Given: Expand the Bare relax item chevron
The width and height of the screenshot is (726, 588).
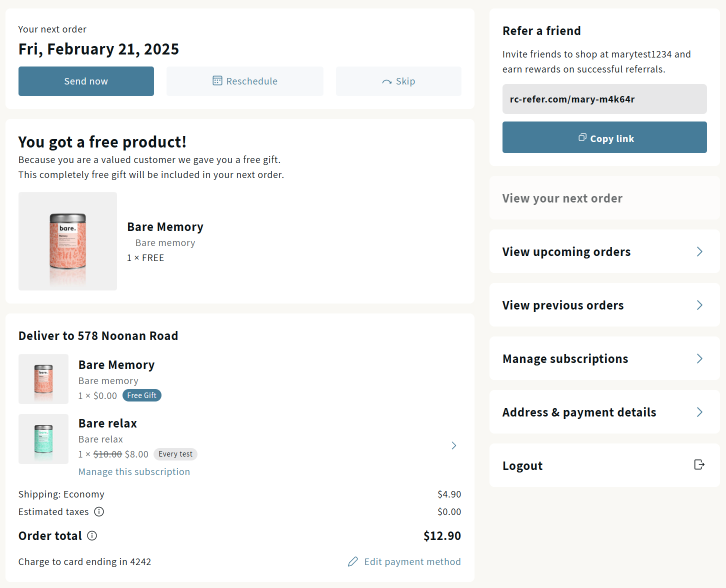Looking at the screenshot, I should pyautogui.click(x=454, y=445).
